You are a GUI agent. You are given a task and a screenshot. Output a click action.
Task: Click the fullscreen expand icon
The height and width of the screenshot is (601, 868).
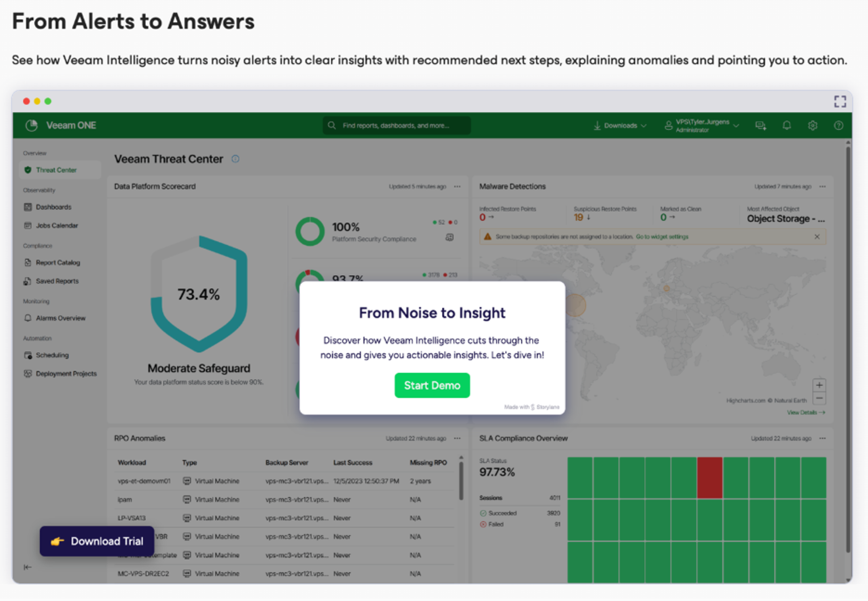tap(840, 101)
